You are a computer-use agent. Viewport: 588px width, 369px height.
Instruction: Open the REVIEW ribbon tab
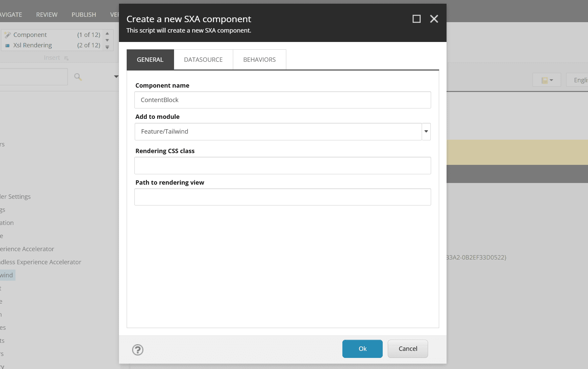[x=47, y=15]
